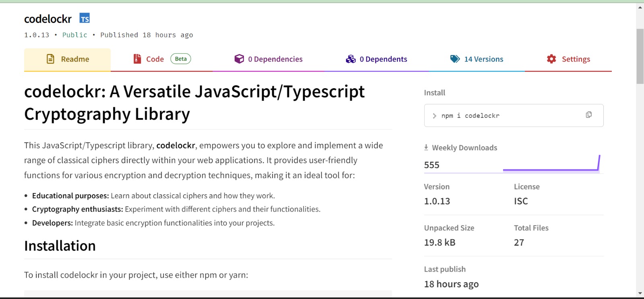Click the 1.0.13 version text in header
The image size is (644, 299).
(37, 35)
